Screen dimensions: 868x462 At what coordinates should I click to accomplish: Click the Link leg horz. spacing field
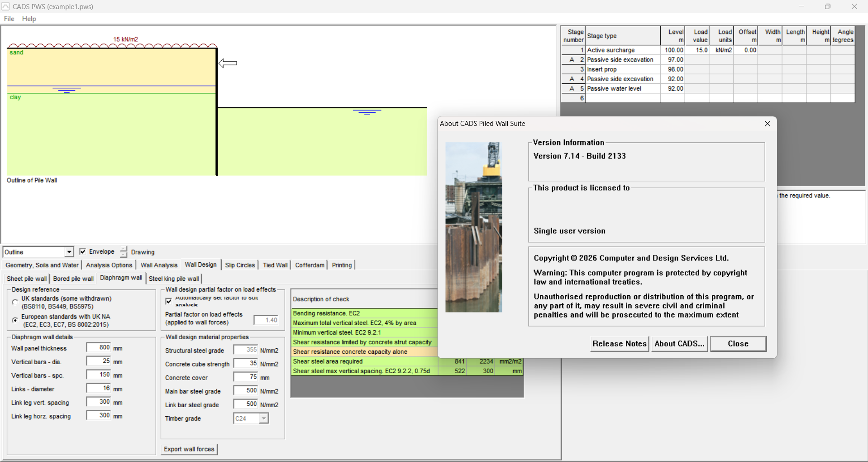[x=99, y=415]
